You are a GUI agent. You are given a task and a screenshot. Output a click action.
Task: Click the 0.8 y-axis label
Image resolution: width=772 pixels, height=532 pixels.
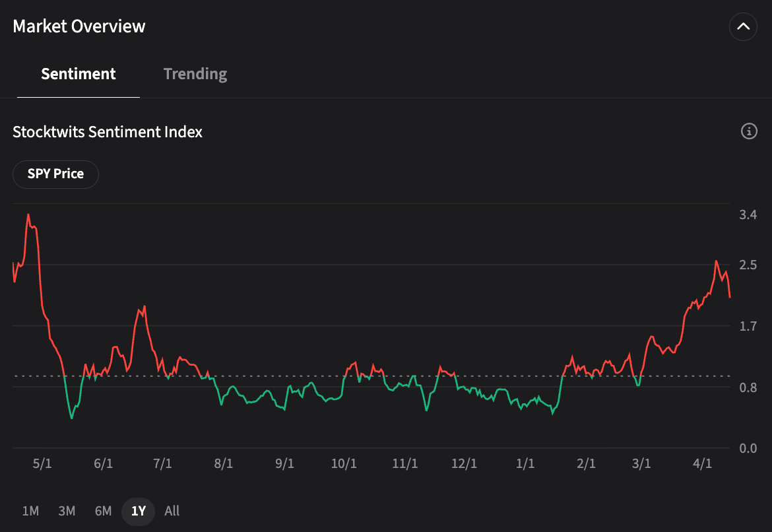pyautogui.click(x=748, y=387)
